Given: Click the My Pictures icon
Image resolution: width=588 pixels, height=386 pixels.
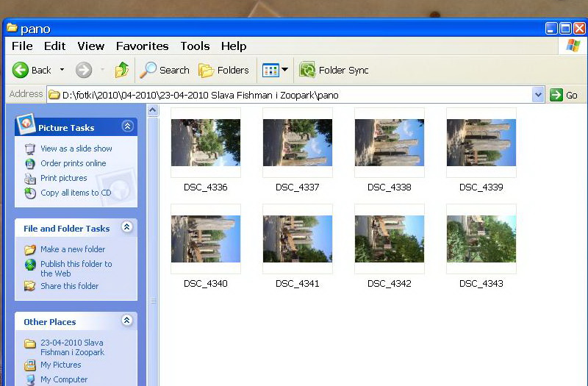Looking at the screenshot, I should 30,365.
